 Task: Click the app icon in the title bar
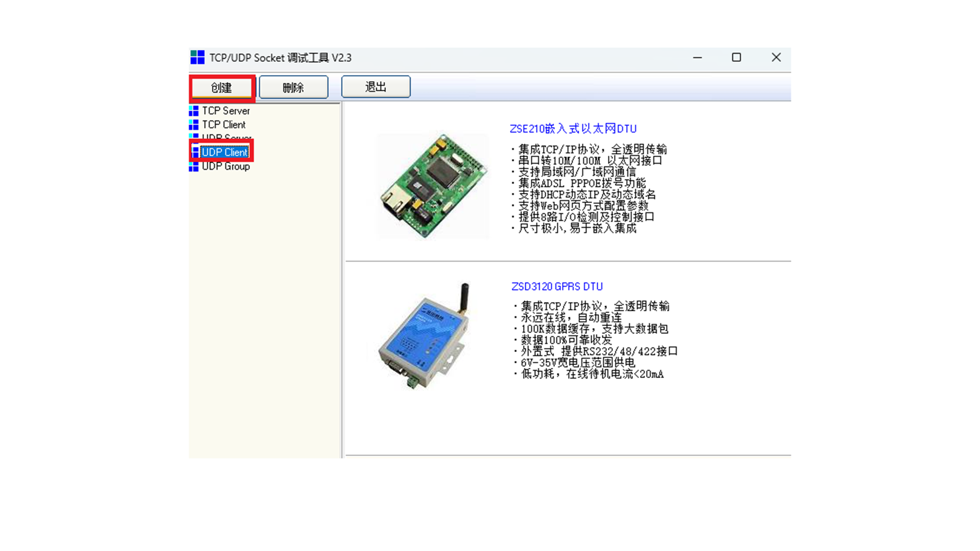[x=197, y=58]
